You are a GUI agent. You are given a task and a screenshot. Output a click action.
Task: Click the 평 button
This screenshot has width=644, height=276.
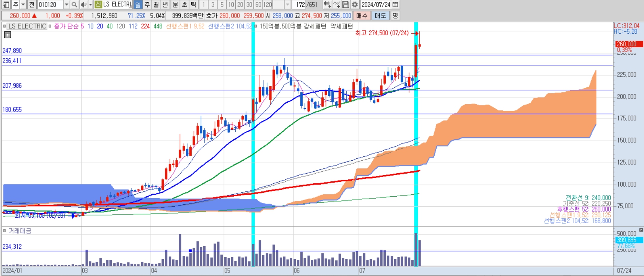pos(395,16)
